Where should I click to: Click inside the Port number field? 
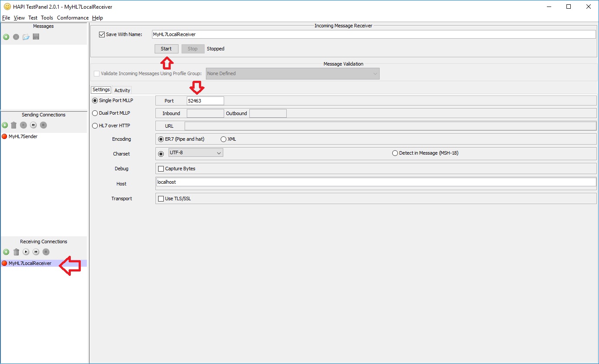[x=205, y=100]
